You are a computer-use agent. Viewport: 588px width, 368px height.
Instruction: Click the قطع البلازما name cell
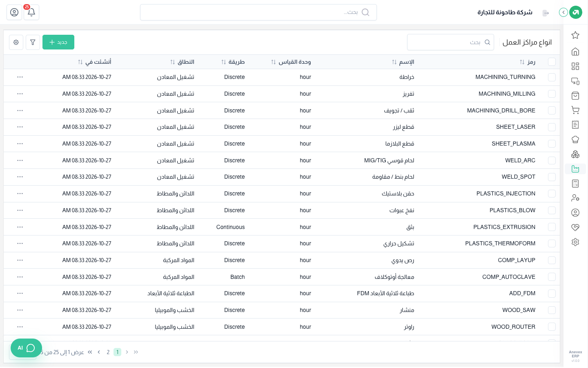[400, 144]
